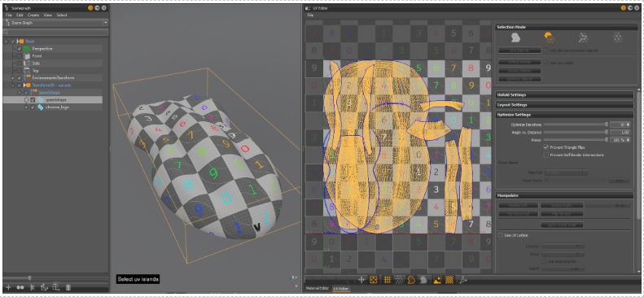Select the pan/move tool in UV toolbar
Screen dimensions: 644x297
pos(361,280)
